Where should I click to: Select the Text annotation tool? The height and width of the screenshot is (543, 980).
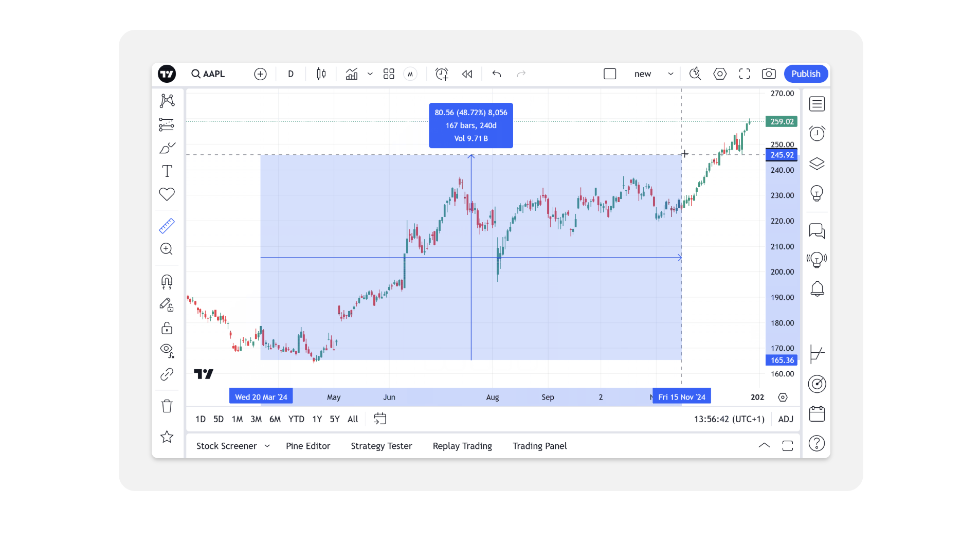click(x=167, y=171)
